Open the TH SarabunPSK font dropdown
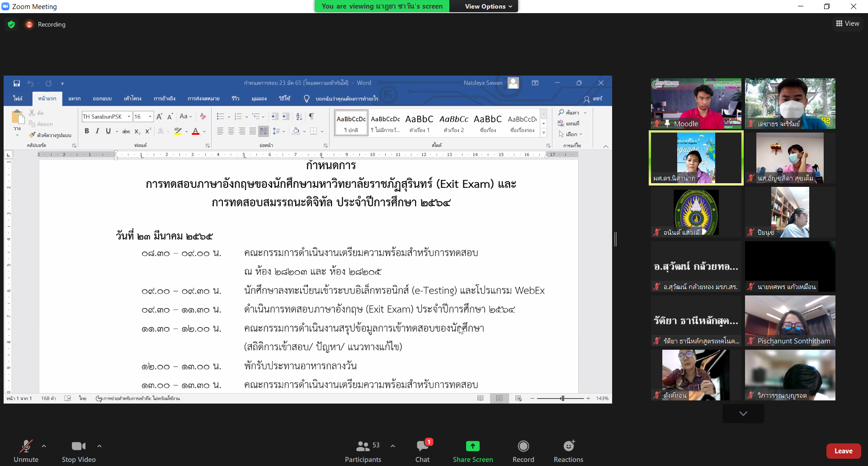 [129, 117]
